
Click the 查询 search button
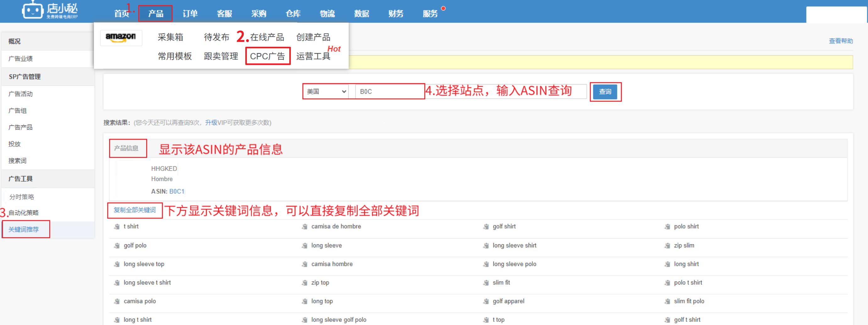point(605,92)
